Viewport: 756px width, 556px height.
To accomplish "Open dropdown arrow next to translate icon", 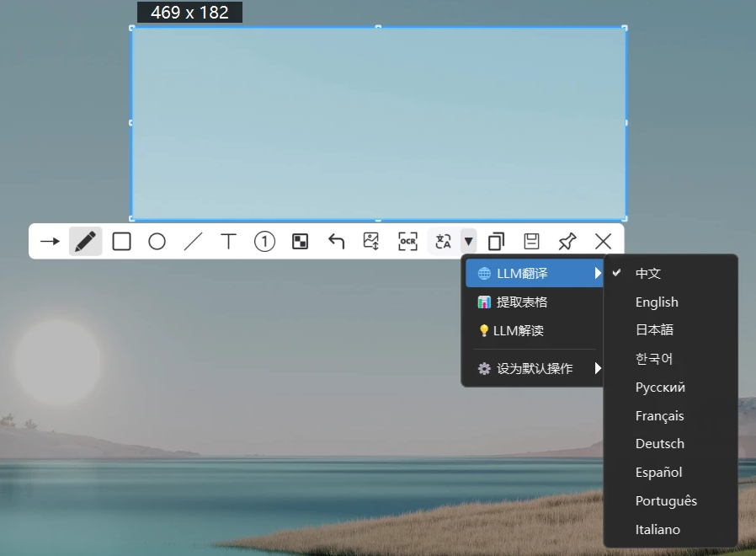I will [469, 242].
